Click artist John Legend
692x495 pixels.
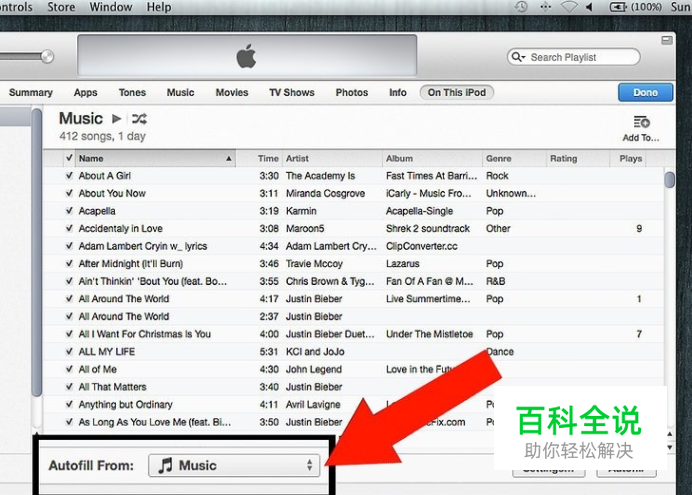coord(314,369)
